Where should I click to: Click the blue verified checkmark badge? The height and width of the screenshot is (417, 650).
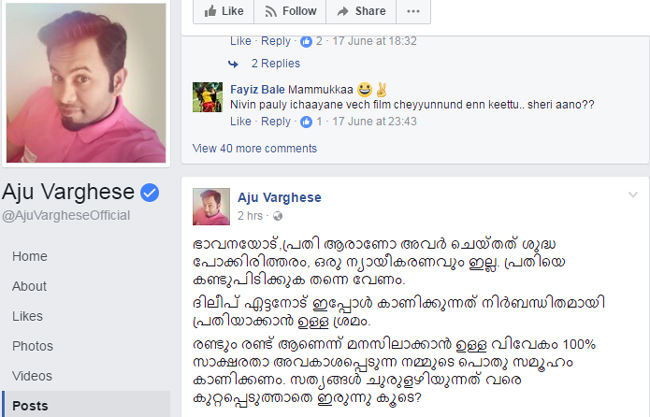150,192
